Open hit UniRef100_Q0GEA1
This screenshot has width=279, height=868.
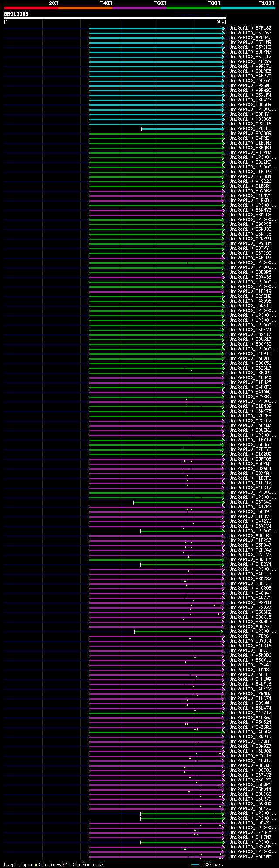(x=250, y=81)
